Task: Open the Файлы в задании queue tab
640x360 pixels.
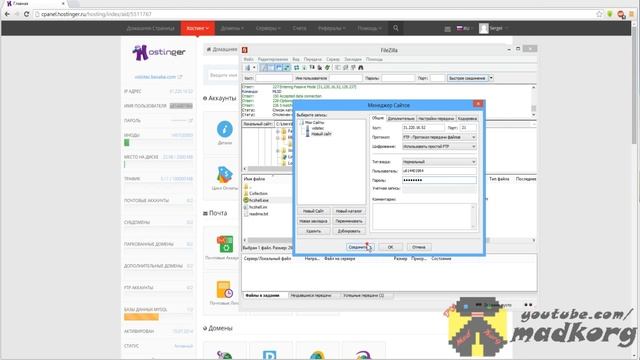Action: tap(262, 295)
